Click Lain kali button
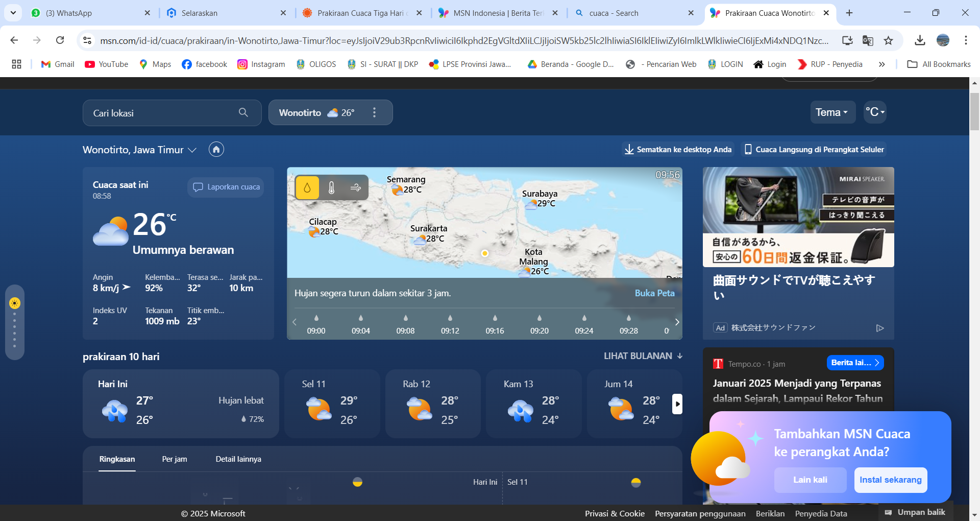The width and height of the screenshot is (980, 521). pos(810,480)
